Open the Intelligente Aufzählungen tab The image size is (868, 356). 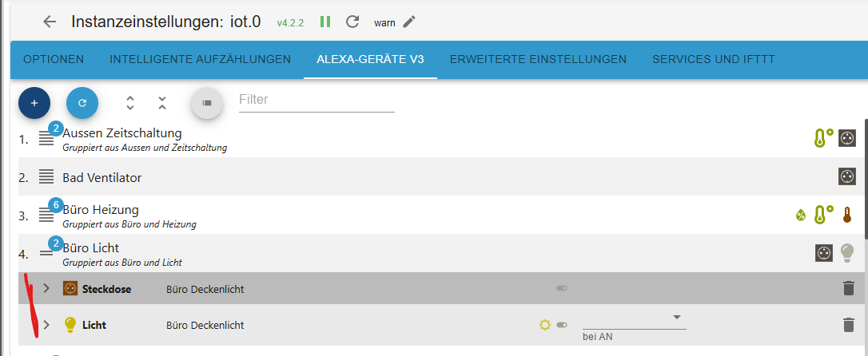[x=200, y=59]
